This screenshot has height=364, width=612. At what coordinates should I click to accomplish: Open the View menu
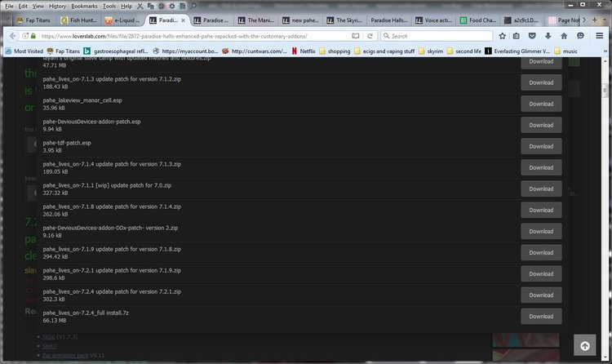tap(38, 6)
